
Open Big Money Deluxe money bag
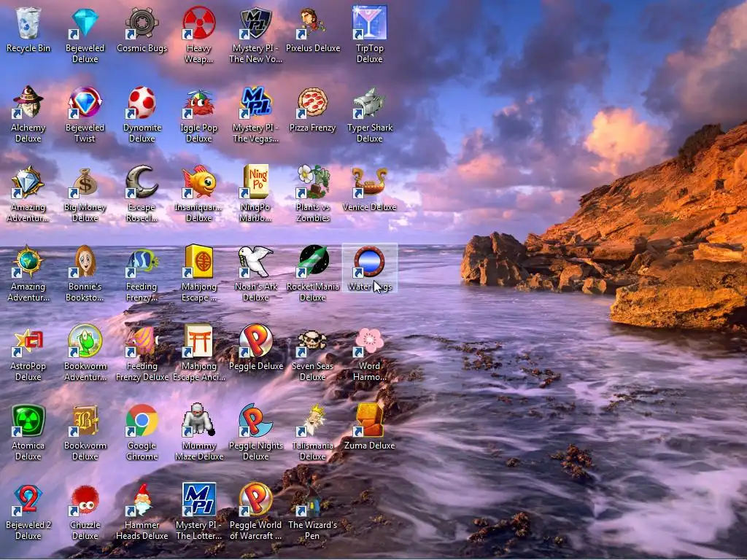[85, 182]
